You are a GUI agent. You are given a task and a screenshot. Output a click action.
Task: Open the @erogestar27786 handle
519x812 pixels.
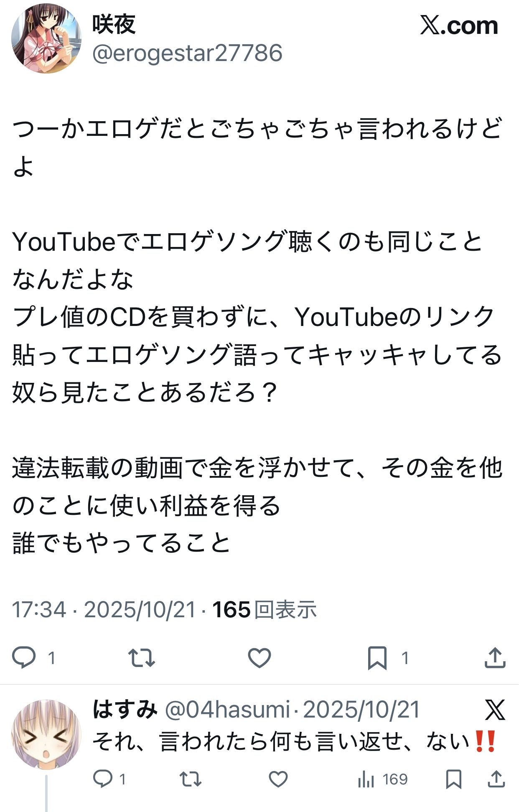click(187, 53)
